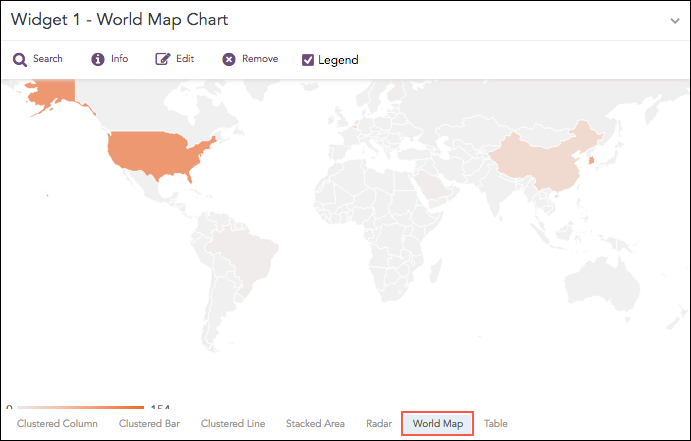Choose the Radar chart tab

379,424
